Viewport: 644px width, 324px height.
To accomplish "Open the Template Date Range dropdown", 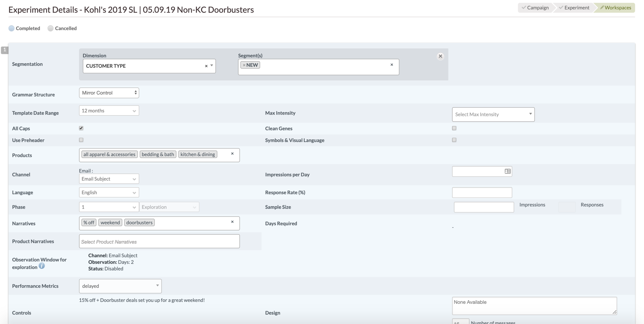I will (109, 110).
